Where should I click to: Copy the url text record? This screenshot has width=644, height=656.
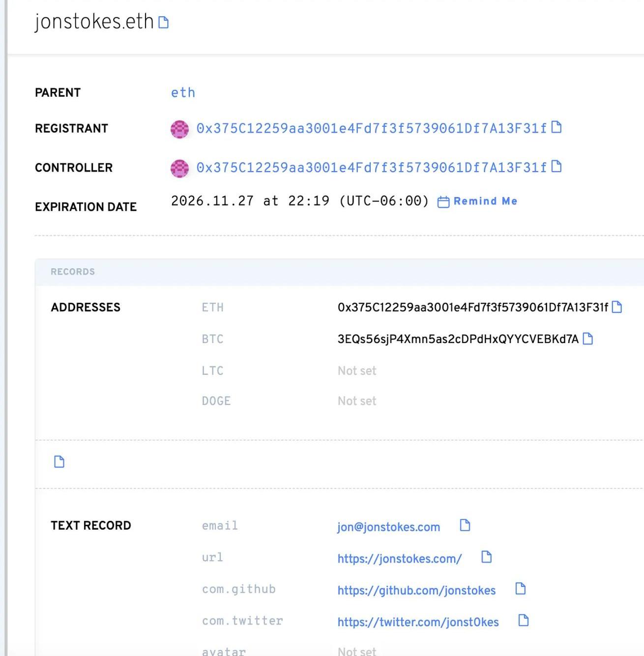click(486, 557)
